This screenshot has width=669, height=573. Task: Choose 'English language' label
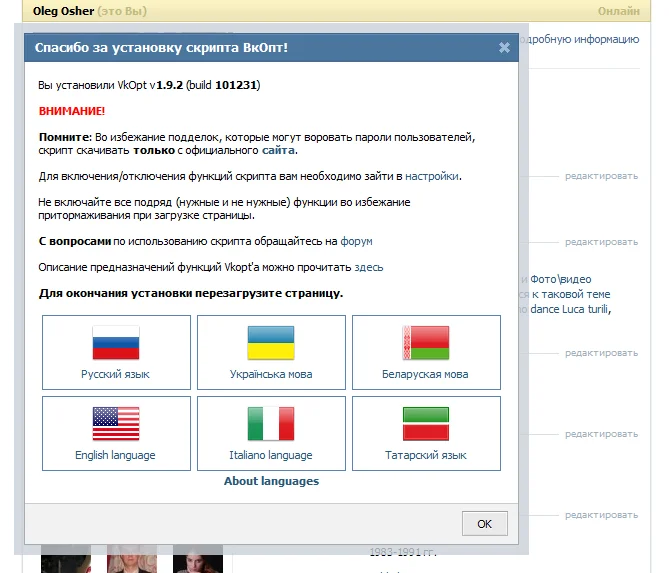[x=115, y=455]
